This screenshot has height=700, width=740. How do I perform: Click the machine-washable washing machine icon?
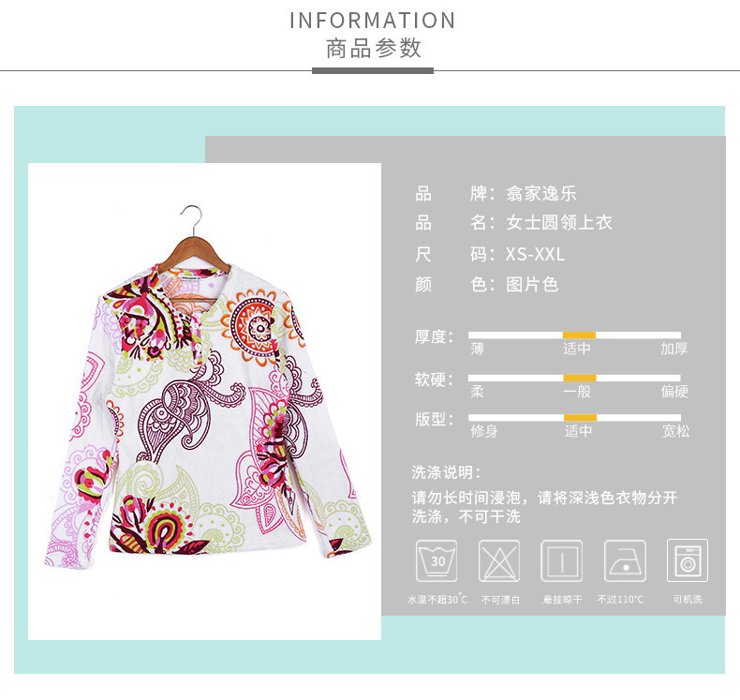688,560
